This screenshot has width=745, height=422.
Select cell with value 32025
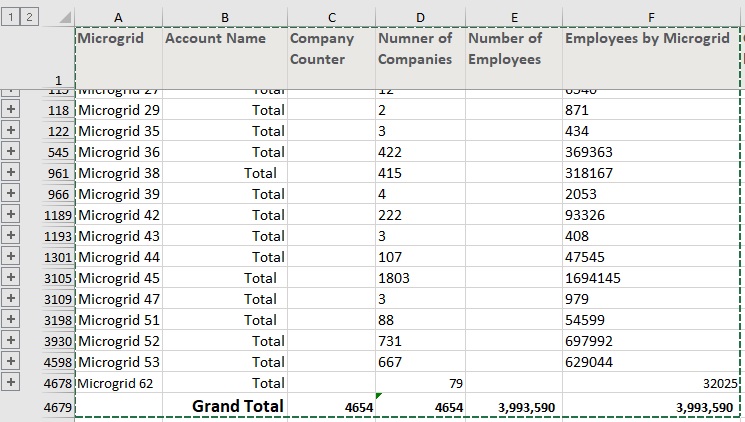pyautogui.click(x=651, y=383)
